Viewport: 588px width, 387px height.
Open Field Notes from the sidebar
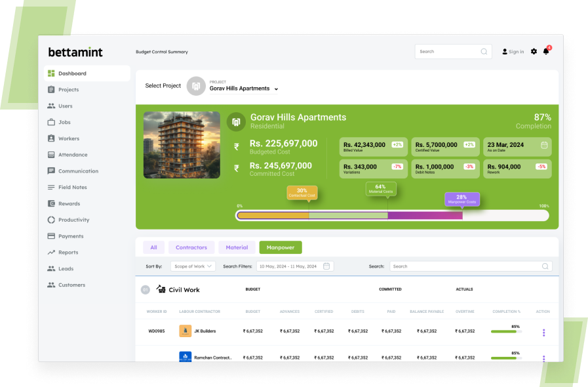[x=72, y=188]
